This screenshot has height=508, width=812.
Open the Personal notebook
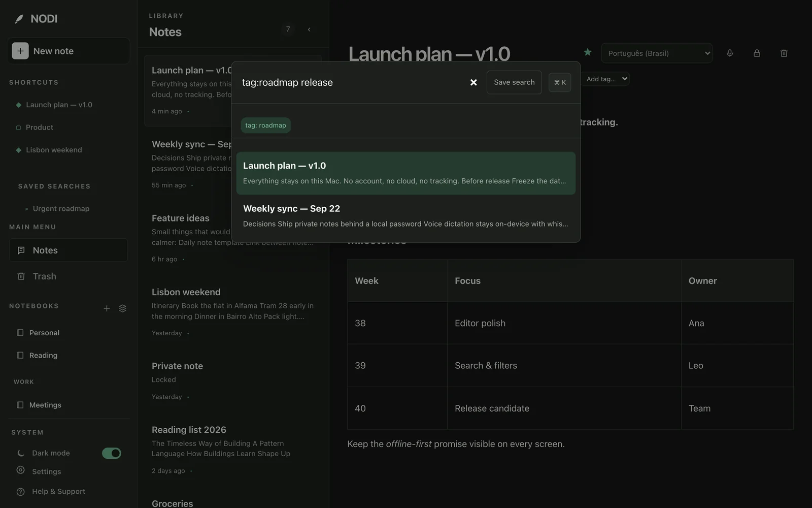coord(44,333)
